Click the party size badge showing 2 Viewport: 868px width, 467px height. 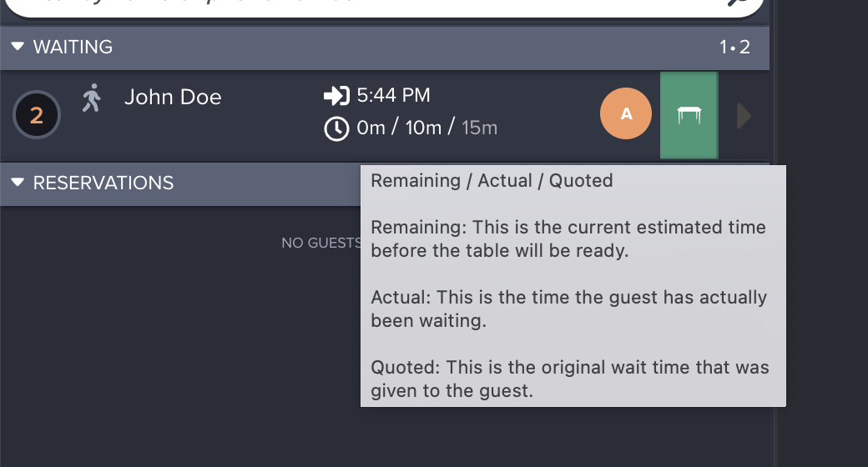coord(37,115)
